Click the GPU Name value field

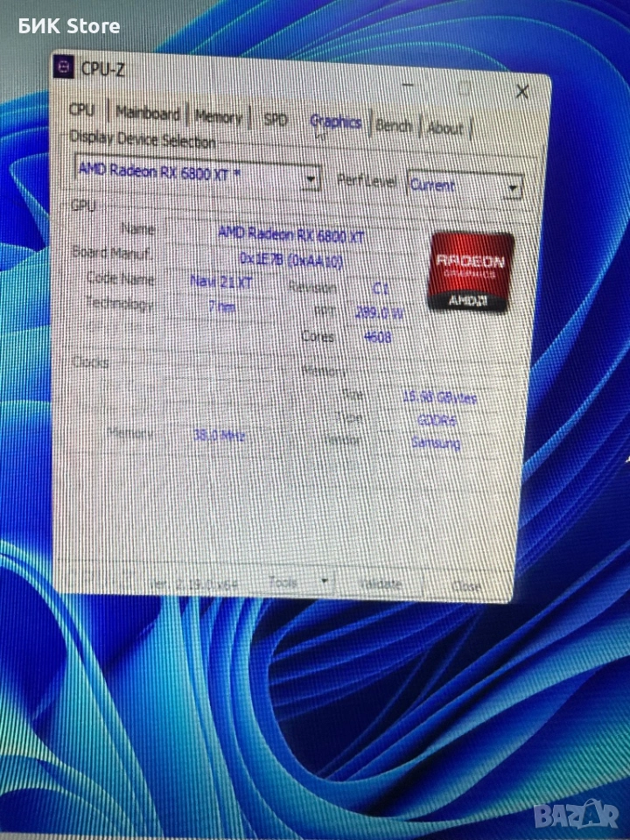coord(291,234)
